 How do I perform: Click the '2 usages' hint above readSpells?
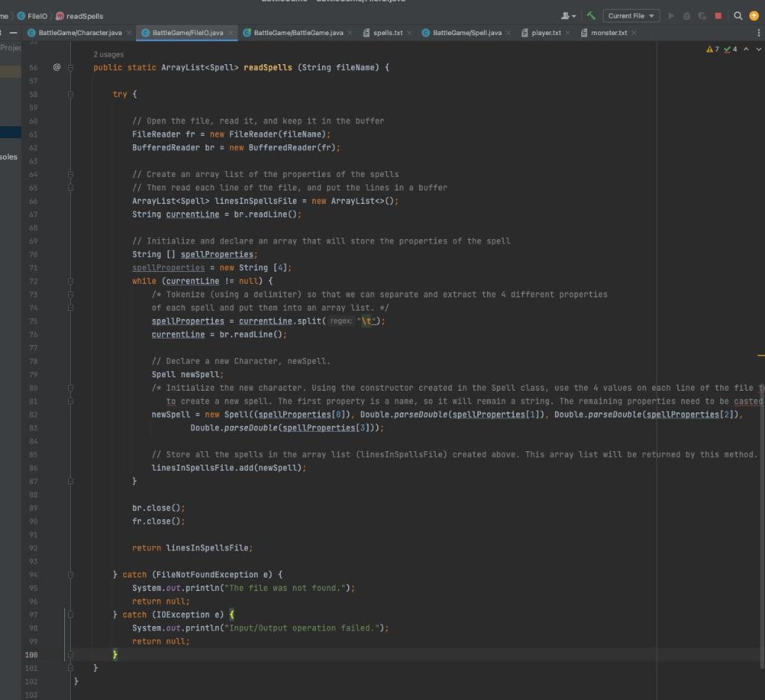(108, 54)
